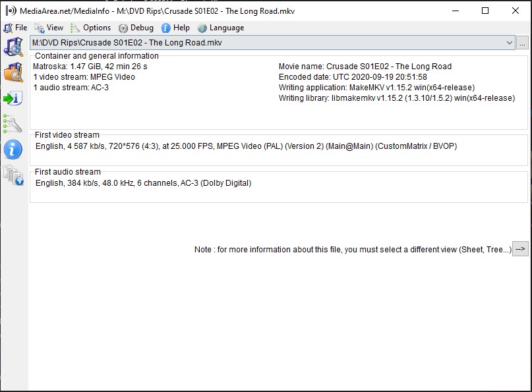Viewport: 532px width, 392px height.
Task: Expand the file path dropdown arrow
Action: (x=510, y=43)
